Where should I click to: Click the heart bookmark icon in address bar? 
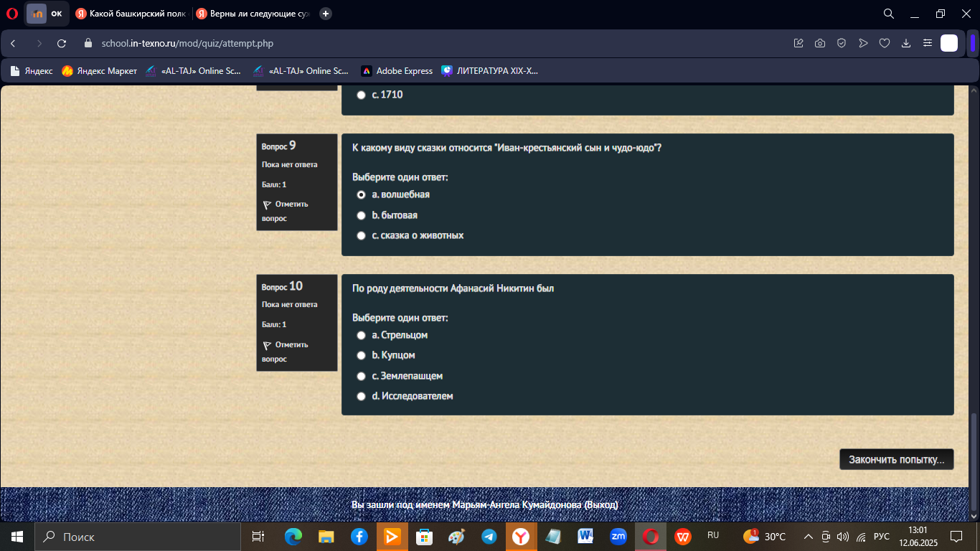885,43
